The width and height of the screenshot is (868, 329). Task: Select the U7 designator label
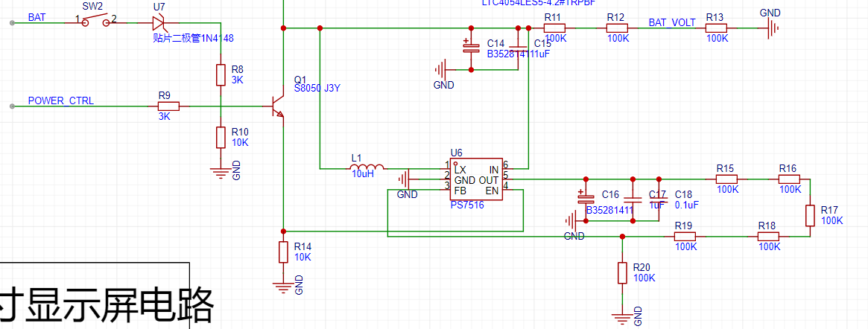[x=158, y=7]
